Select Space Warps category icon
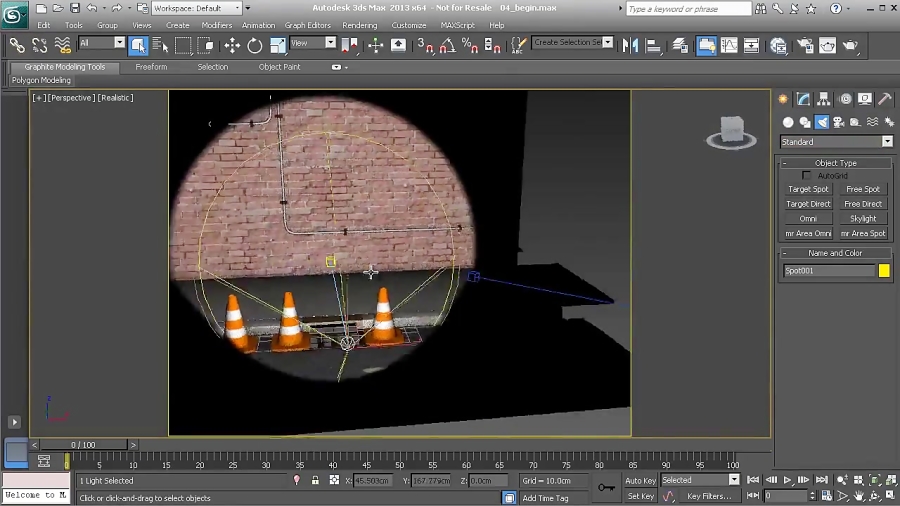This screenshot has width=900, height=506. pyautogui.click(x=872, y=122)
